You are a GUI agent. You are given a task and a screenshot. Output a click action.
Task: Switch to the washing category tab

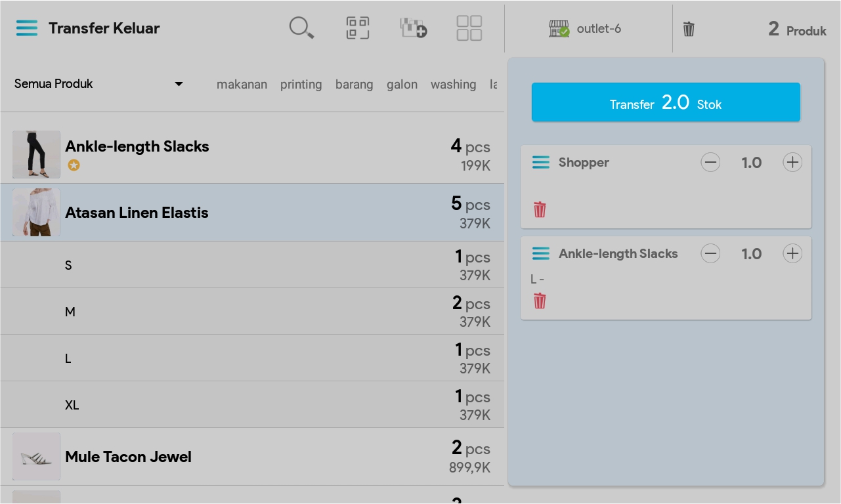pyautogui.click(x=453, y=85)
